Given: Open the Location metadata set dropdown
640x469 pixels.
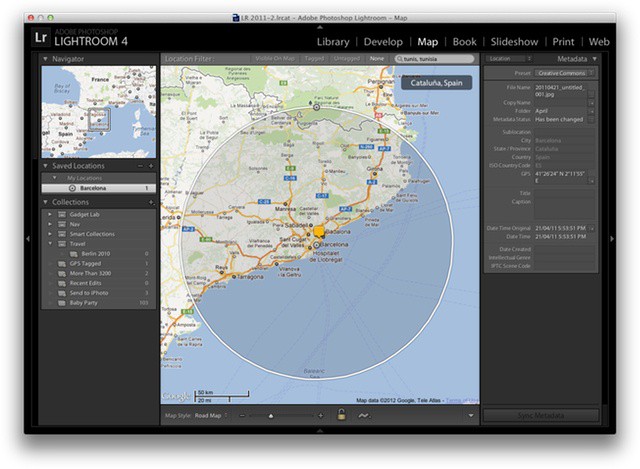Looking at the screenshot, I should tap(509, 59).
